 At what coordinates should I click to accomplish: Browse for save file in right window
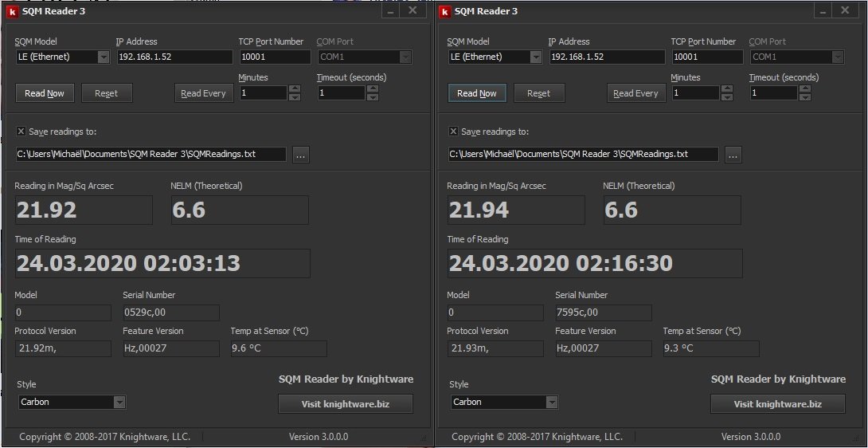click(733, 155)
